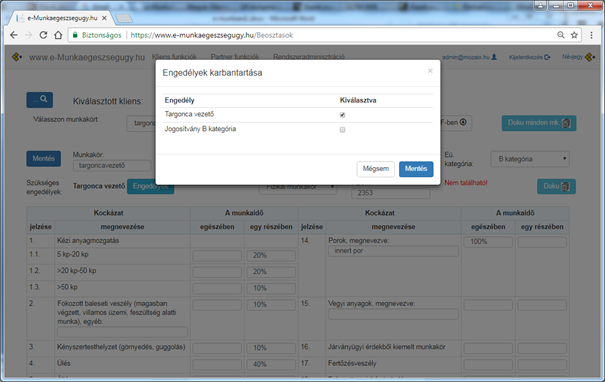Click the egészében field for 5 kp-20 kp

coord(217,255)
